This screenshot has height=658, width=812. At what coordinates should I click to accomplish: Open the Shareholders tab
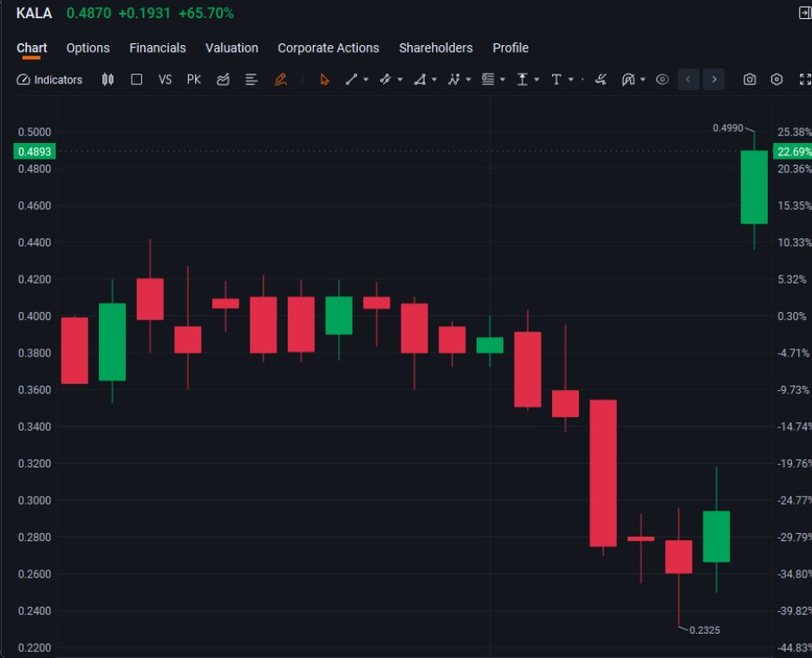(x=436, y=48)
